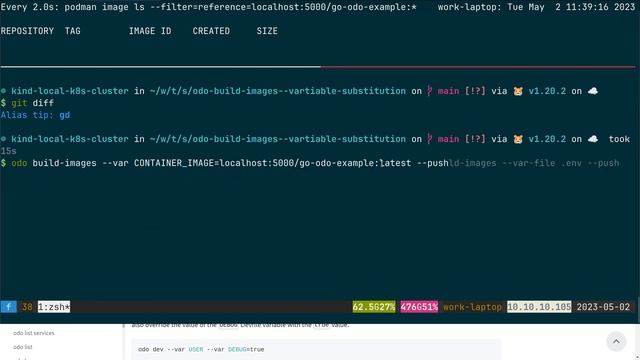Click 'took' duration text in second prompt

pos(619,139)
